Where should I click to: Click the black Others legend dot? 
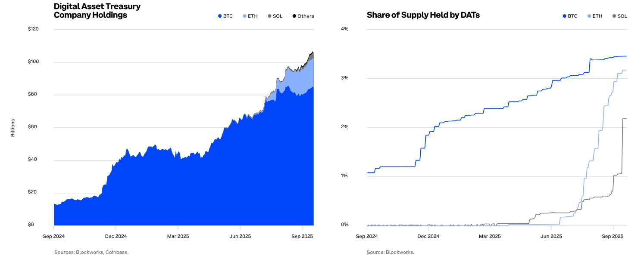click(x=294, y=16)
